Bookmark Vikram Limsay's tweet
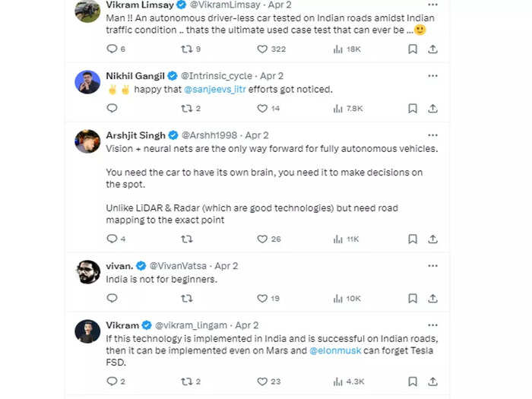Image resolution: width=532 pixels, height=399 pixels. coord(413,49)
